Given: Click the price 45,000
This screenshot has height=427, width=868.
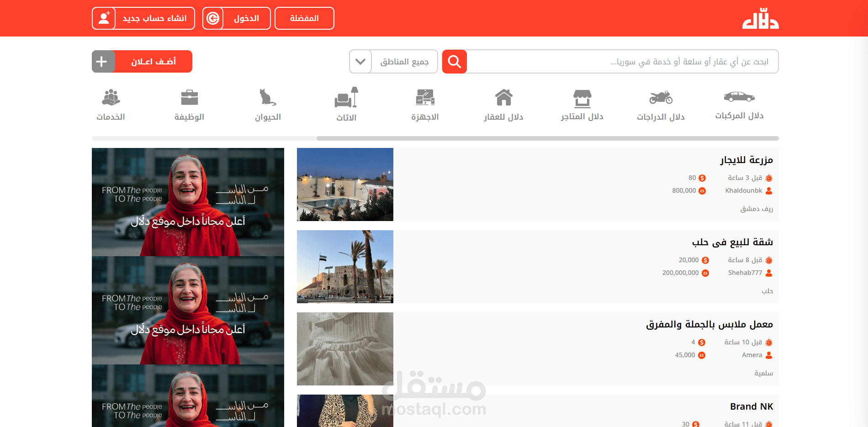Looking at the screenshot, I should (685, 355).
